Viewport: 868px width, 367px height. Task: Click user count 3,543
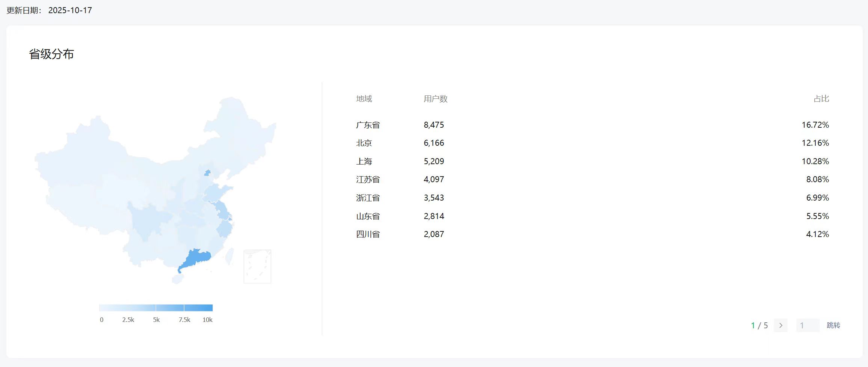coord(434,198)
